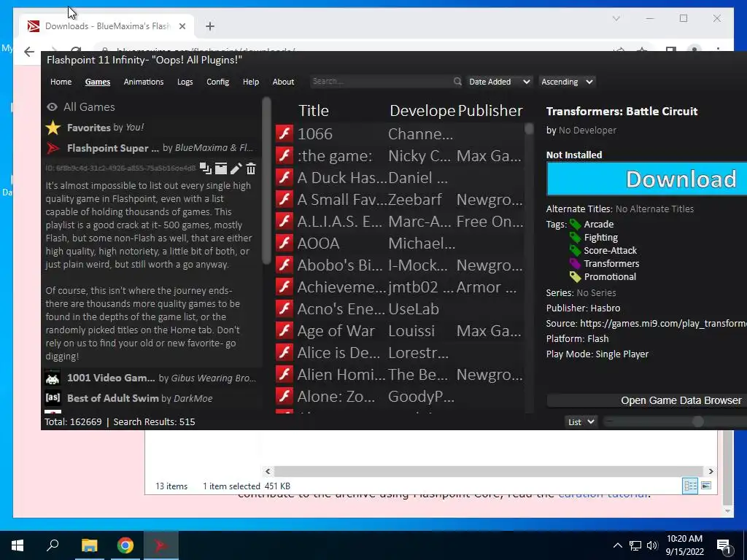Screen dimensions: 747x560
Task: Select the A Duck Has... game row
Action: 399,178
